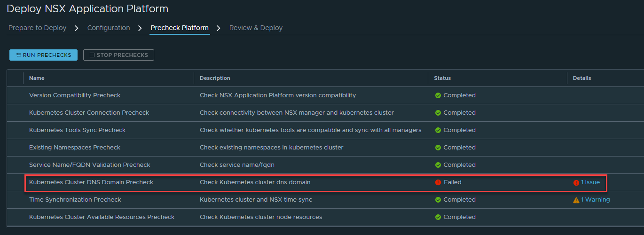This screenshot has height=235, width=644.
Task: Click description 'Check existing namespaces in kubernetes cluster'
Action: (272, 148)
